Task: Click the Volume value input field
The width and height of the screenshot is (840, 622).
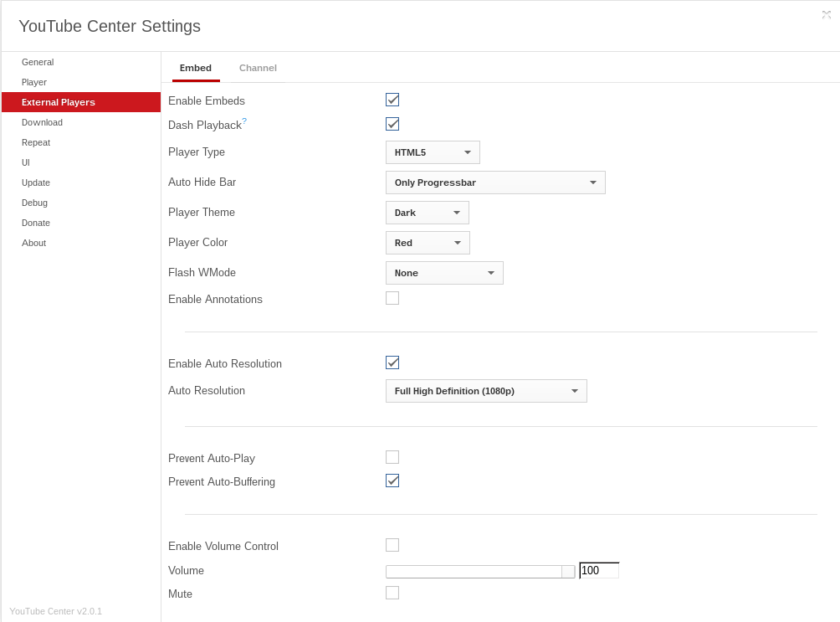Action: click(599, 571)
